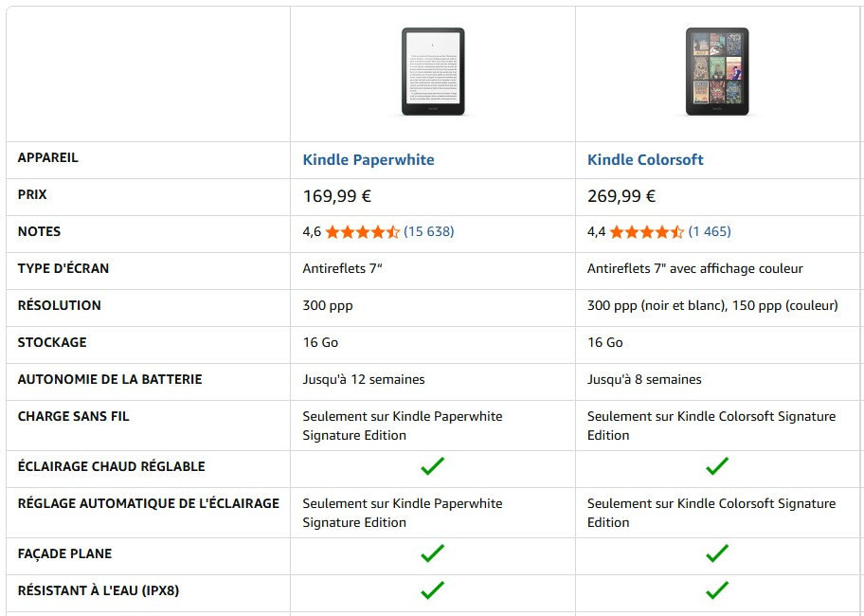864x616 pixels.
Task: Select the PRIX row label
Action: pos(30,195)
